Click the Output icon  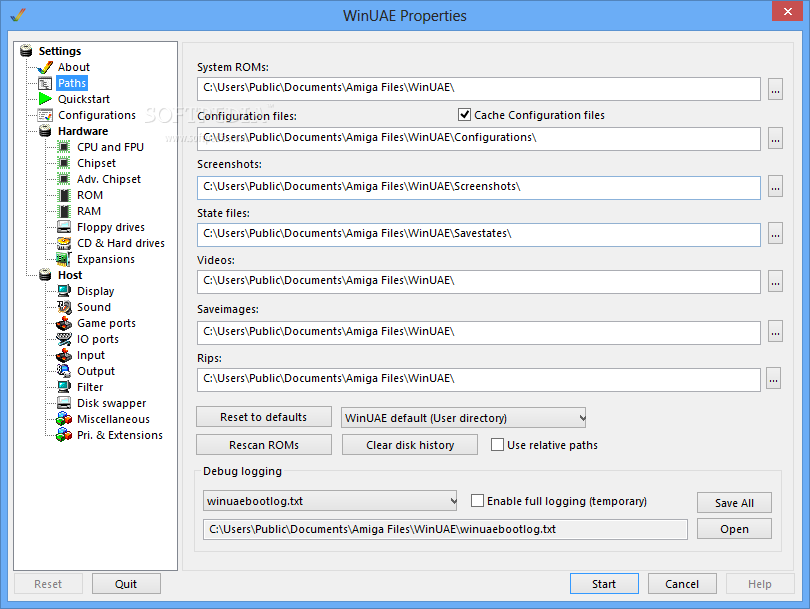pyautogui.click(x=64, y=371)
